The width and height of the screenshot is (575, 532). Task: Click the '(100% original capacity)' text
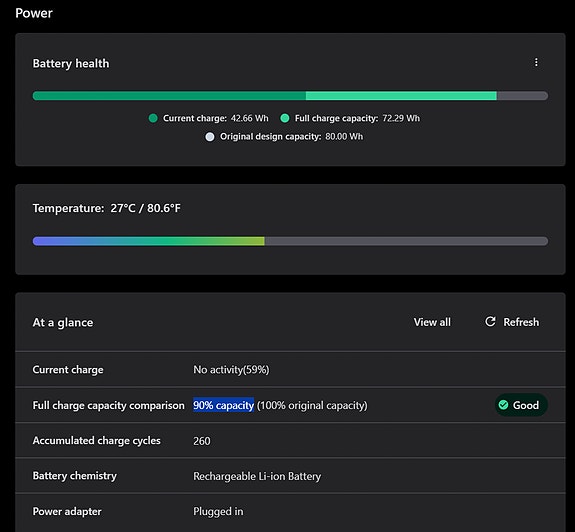312,405
